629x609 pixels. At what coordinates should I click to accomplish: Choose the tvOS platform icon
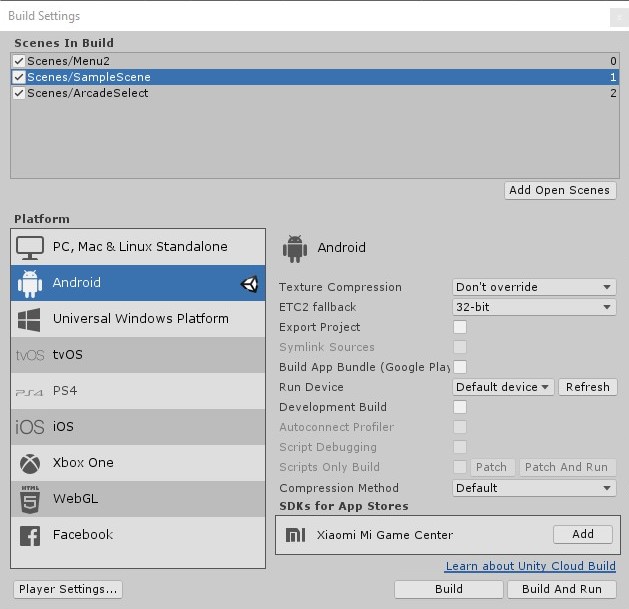(30, 355)
